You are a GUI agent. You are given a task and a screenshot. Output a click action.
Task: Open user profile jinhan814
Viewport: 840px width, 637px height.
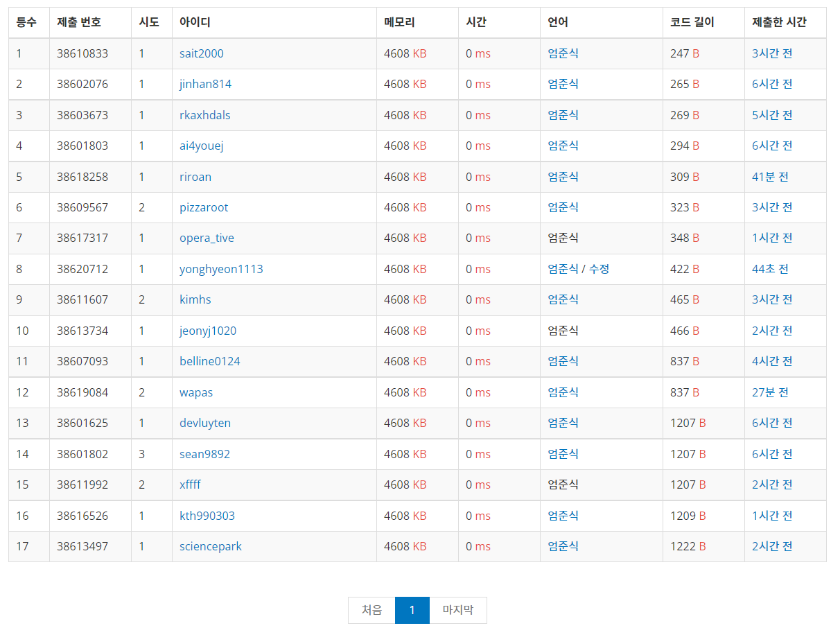tap(206, 84)
